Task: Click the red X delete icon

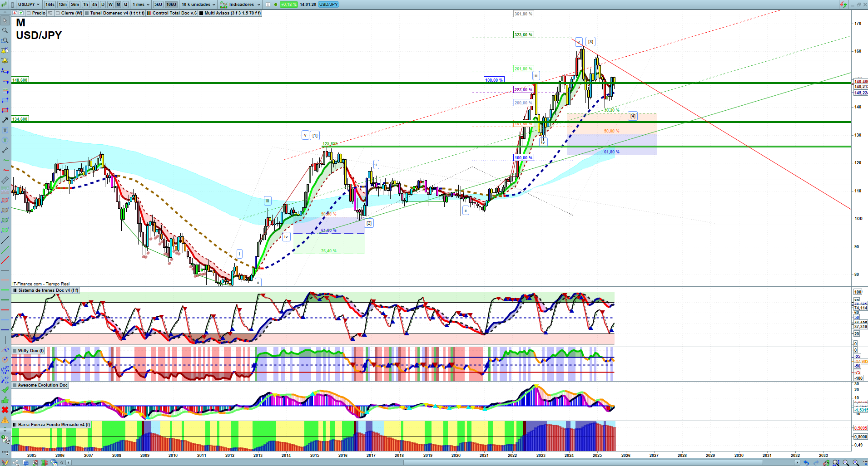Action: click(5, 410)
